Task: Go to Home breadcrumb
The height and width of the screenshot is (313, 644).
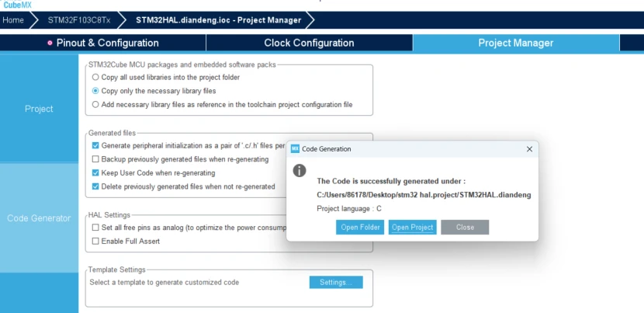Action: tap(13, 20)
